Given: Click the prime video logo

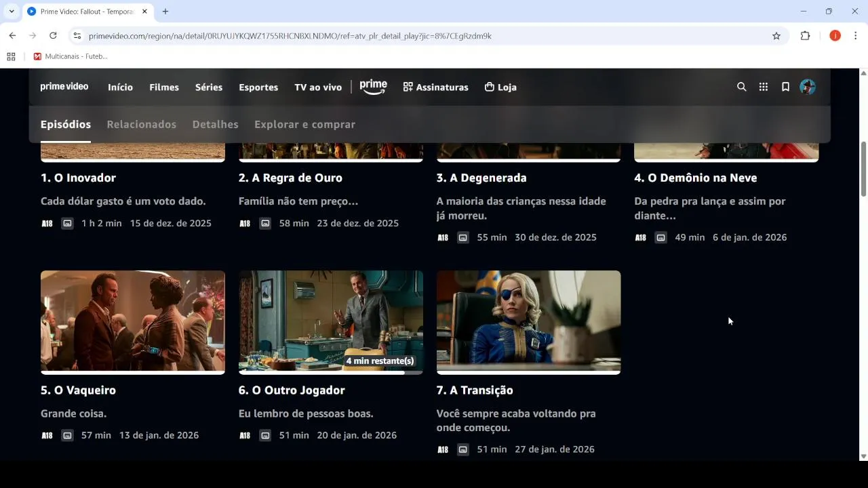Looking at the screenshot, I should click(64, 87).
